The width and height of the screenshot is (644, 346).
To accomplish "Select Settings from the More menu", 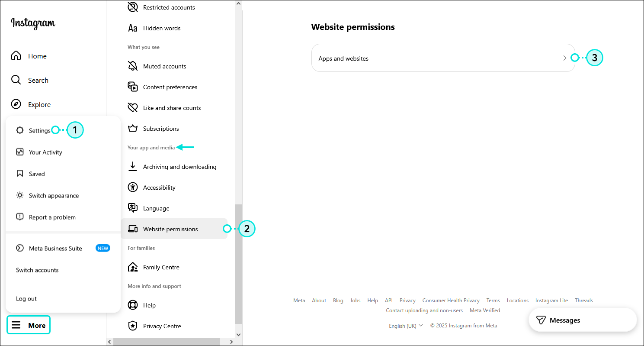I will coord(39,130).
